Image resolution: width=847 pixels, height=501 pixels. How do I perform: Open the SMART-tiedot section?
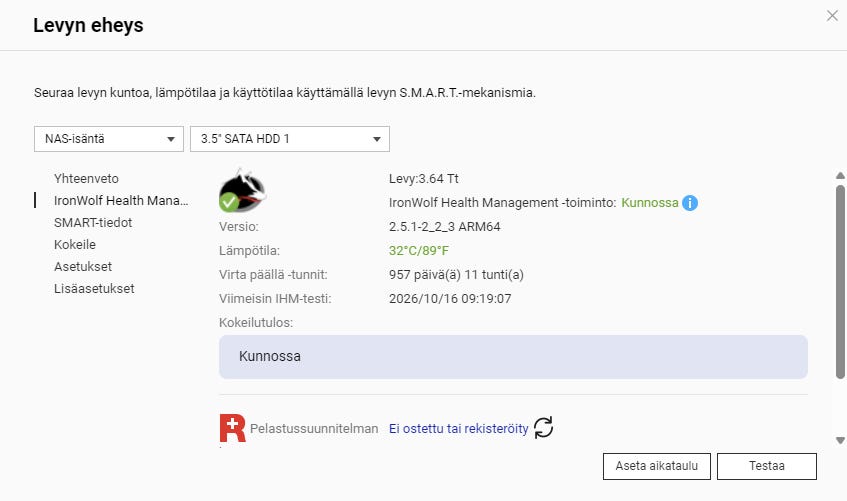tap(93, 223)
